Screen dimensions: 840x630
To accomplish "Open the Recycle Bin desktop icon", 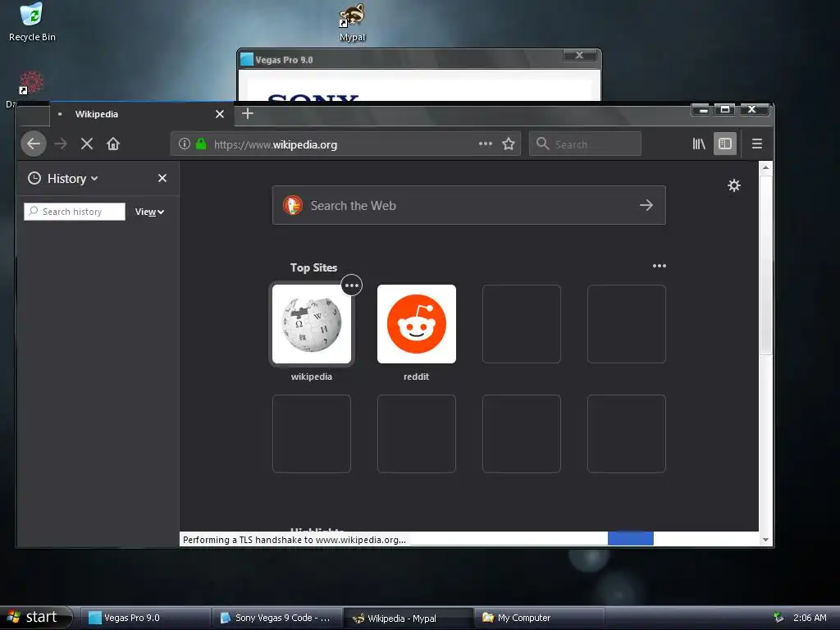I will tap(32, 22).
